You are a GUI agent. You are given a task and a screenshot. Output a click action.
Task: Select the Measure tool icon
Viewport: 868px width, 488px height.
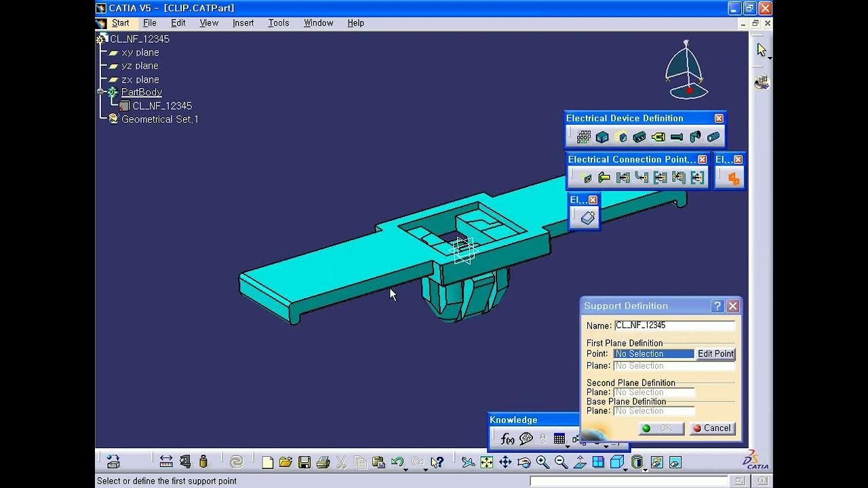165,462
